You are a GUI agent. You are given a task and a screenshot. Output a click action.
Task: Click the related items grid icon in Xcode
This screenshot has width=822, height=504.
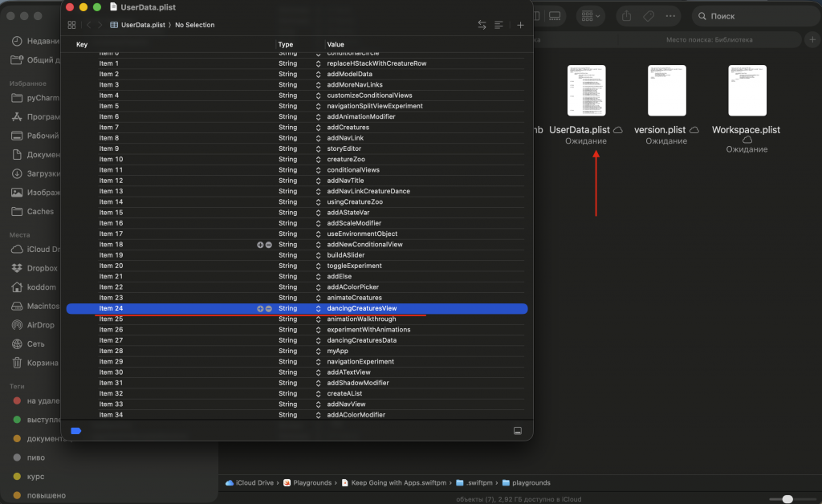tap(71, 25)
